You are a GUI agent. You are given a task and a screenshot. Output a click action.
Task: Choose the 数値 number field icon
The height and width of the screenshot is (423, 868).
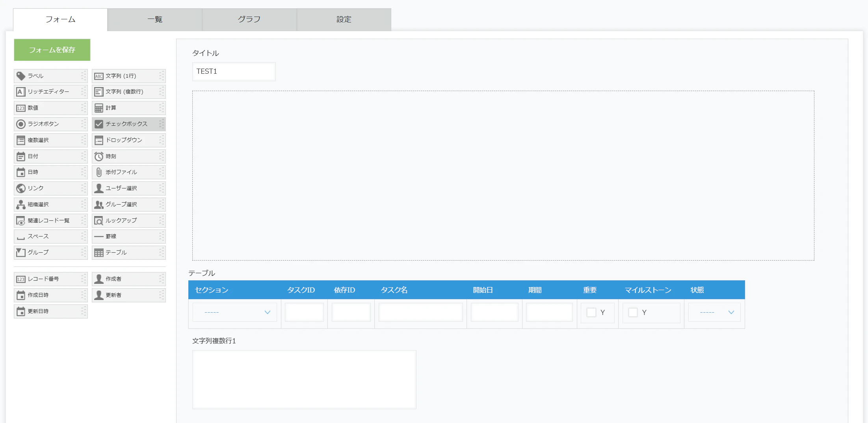21,108
